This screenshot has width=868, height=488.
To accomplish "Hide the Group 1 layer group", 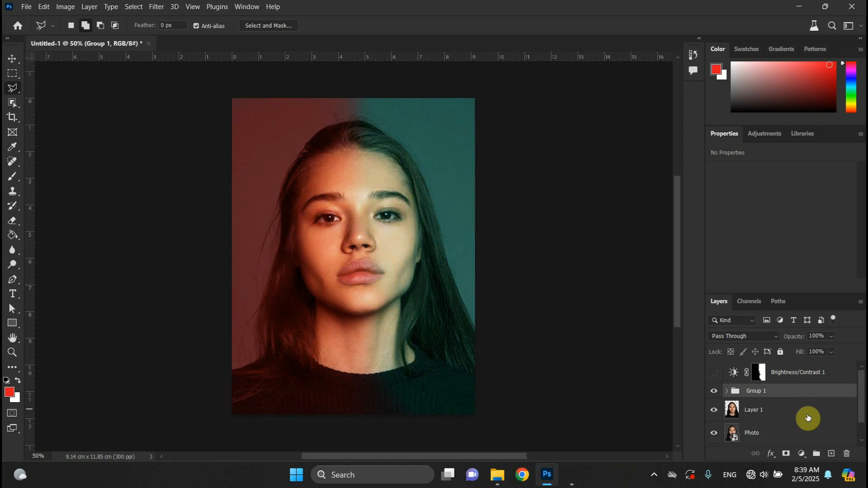I will [x=714, y=391].
